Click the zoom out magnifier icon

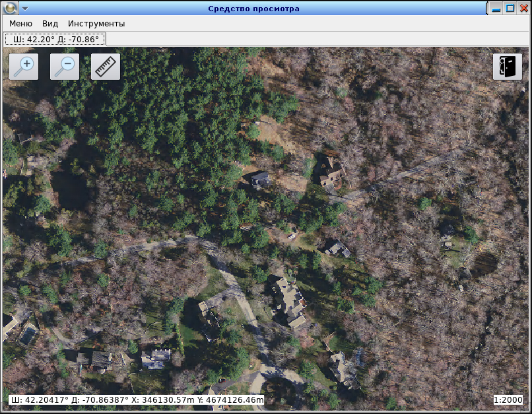[x=65, y=67]
